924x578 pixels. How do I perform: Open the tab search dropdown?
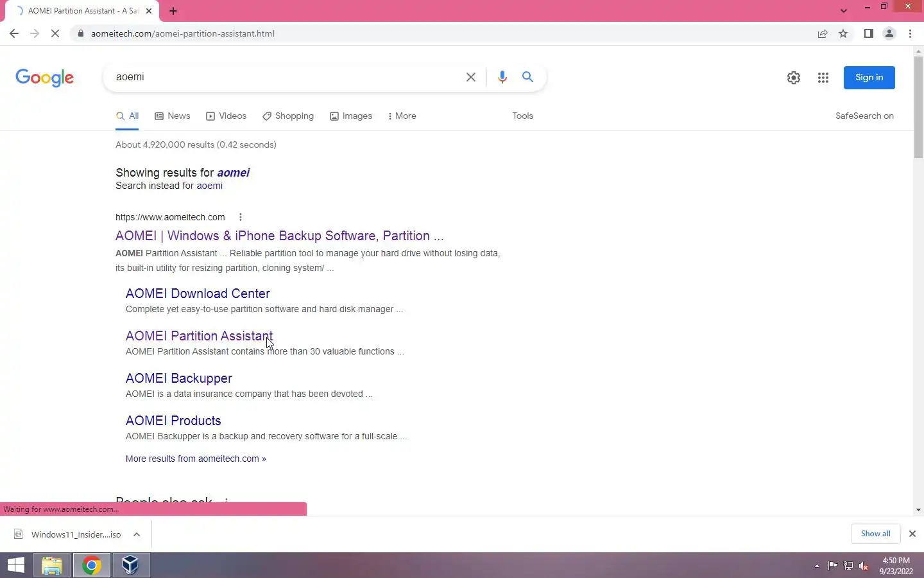point(844,10)
